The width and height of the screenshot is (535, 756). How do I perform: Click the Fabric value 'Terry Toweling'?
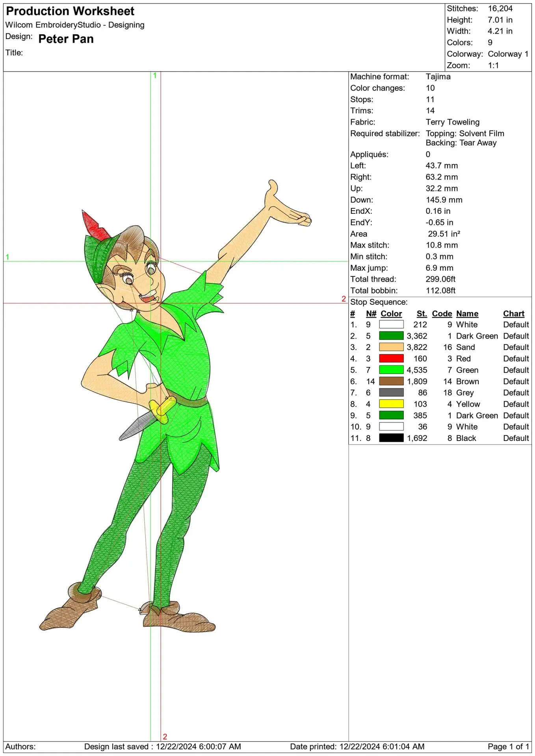coord(453,122)
